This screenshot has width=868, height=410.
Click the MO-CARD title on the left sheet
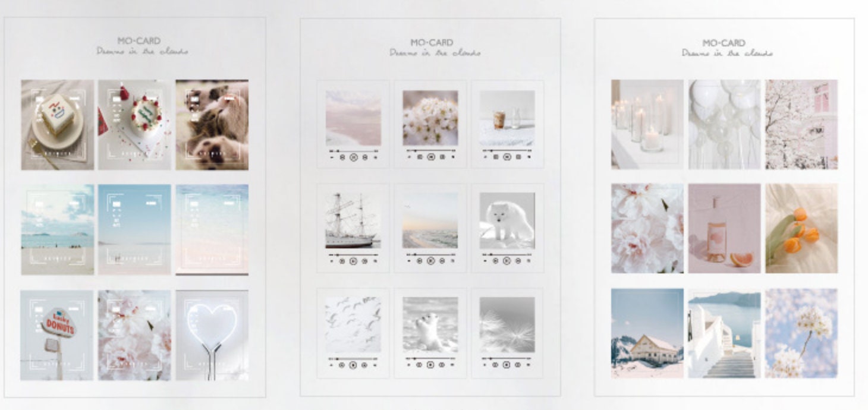click(x=139, y=41)
